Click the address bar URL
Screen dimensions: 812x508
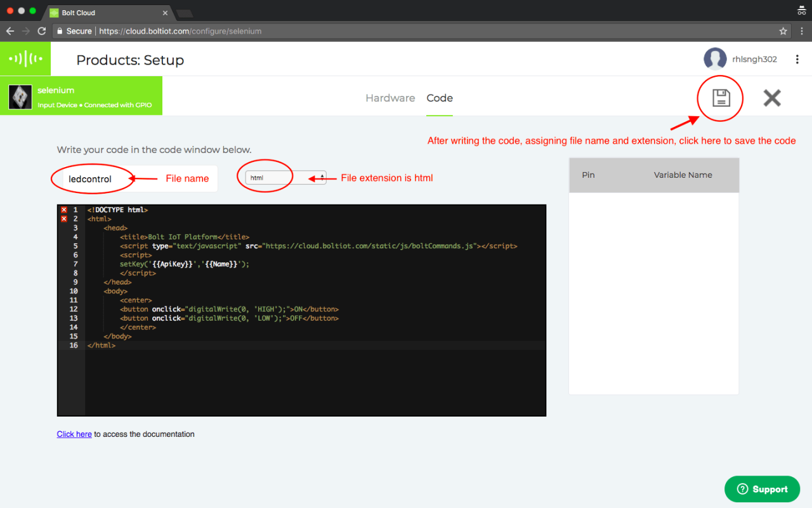pyautogui.click(x=180, y=30)
